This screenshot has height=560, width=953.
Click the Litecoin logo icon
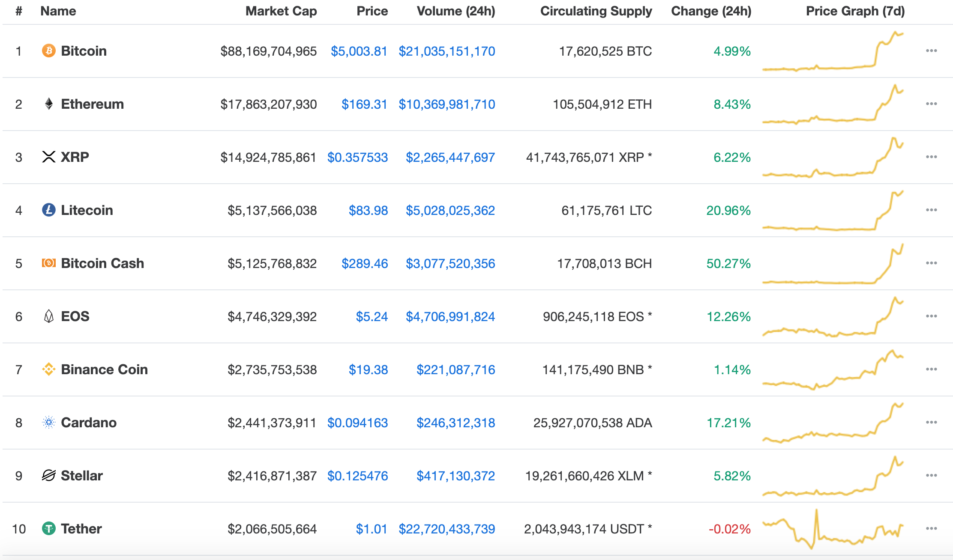pos(49,210)
